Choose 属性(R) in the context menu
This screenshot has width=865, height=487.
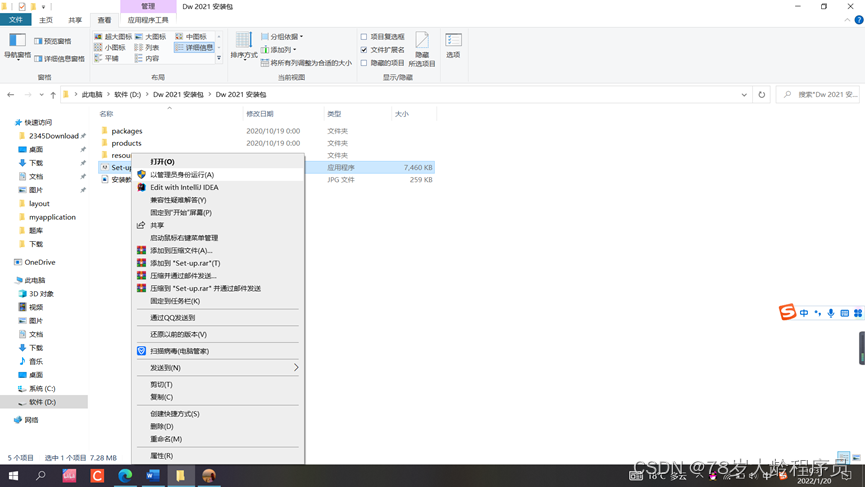pyautogui.click(x=218, y=456)
